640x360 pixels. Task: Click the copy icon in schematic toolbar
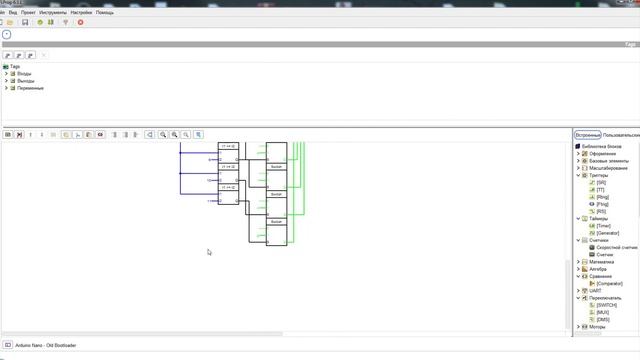(x=66, y=135)
